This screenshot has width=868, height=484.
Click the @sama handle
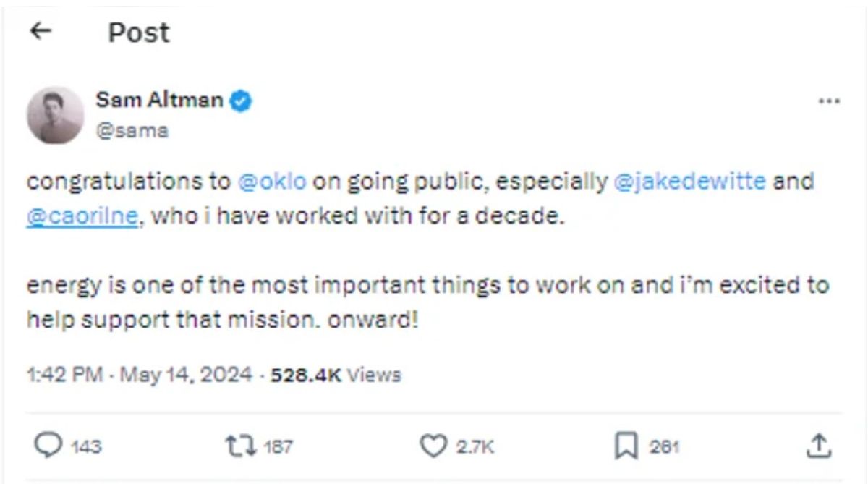pyautogui.click(x=132, y=131)
